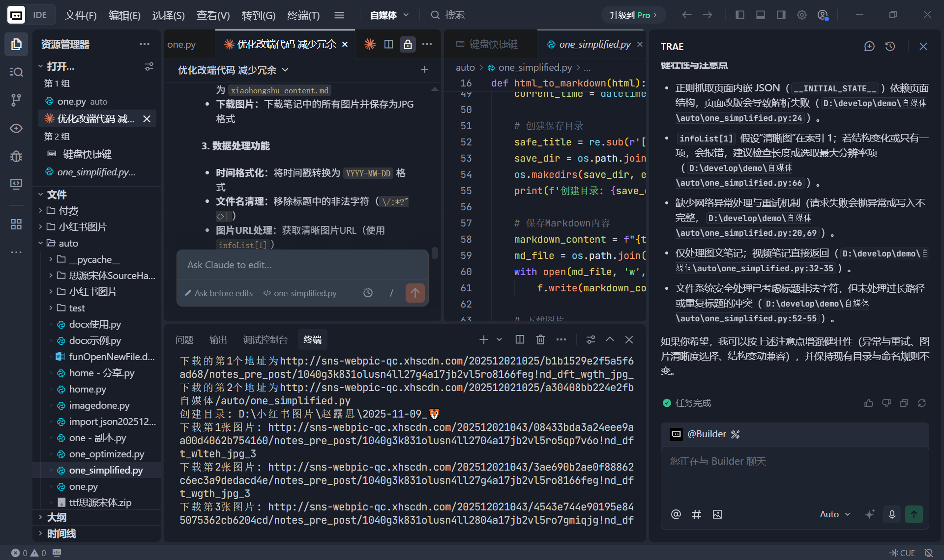Attach an image in the Builder chat
Image resolution: width=944 pixels, height=560 pixels.
point(717,514)
